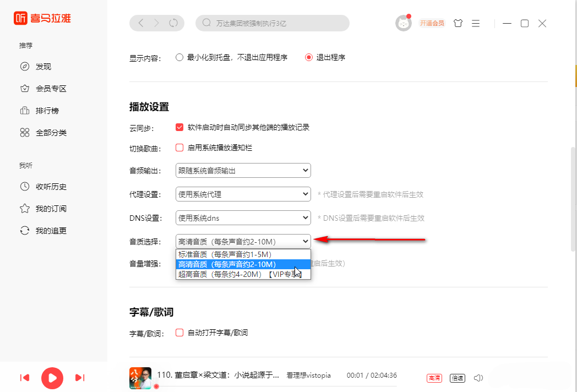Open the hamburger main menu
Screen dimensions: 577x392
(x=476, y=23)
